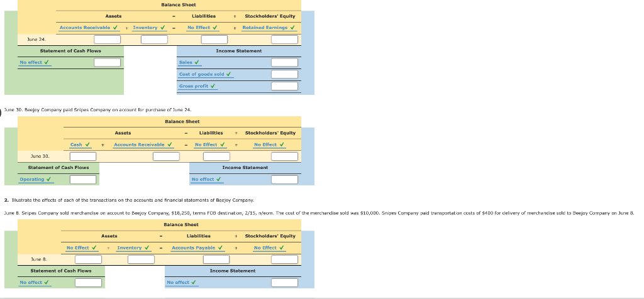This screenshot has height=299, width=644.
Task: Click the June 24 Inventory amount field
Action: [155, 40]
